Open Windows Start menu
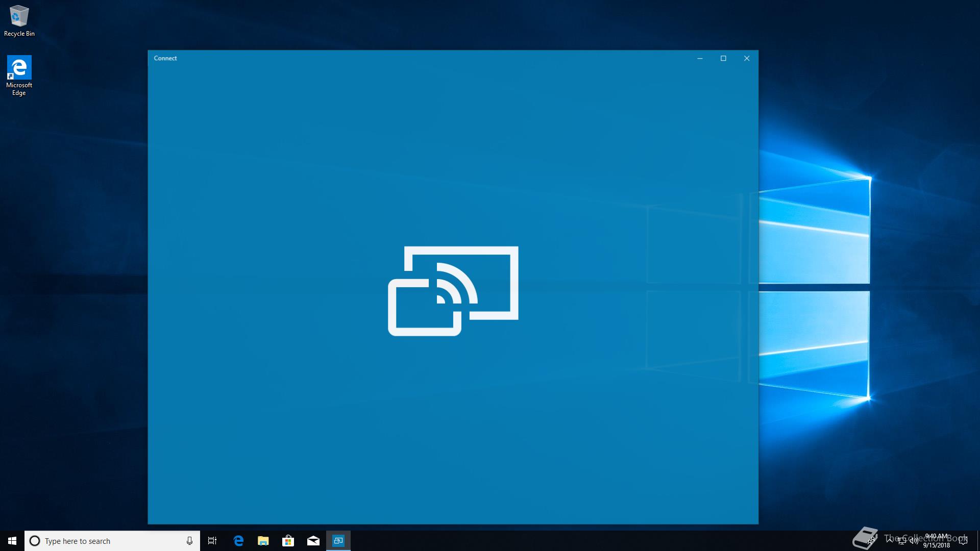Image resolution: width=980 pixels, height=551 pixels. click(x=12, y=541)
